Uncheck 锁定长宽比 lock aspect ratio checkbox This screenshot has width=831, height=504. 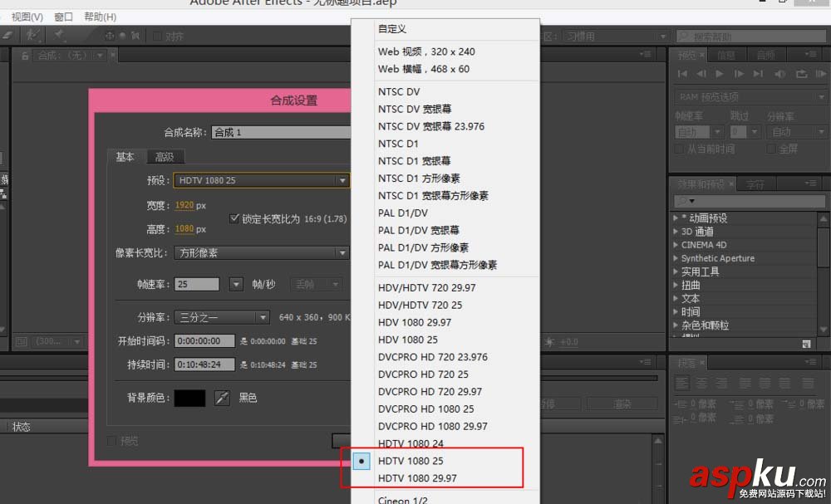pos(234,218)
